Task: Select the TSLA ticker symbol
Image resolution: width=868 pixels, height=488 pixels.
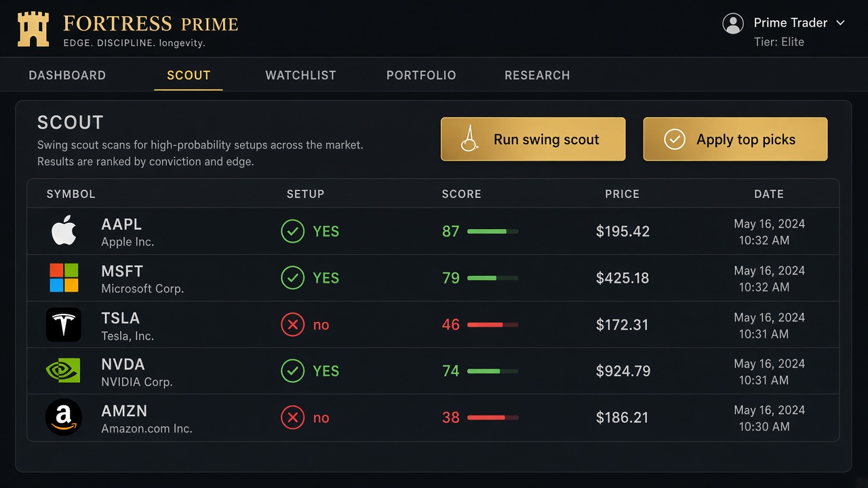Action: (120, 318)
